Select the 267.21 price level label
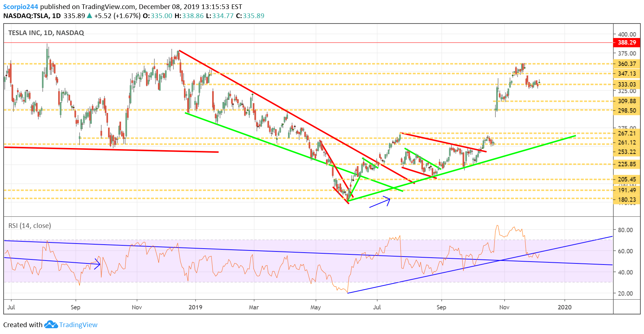 tap(627, 133)
